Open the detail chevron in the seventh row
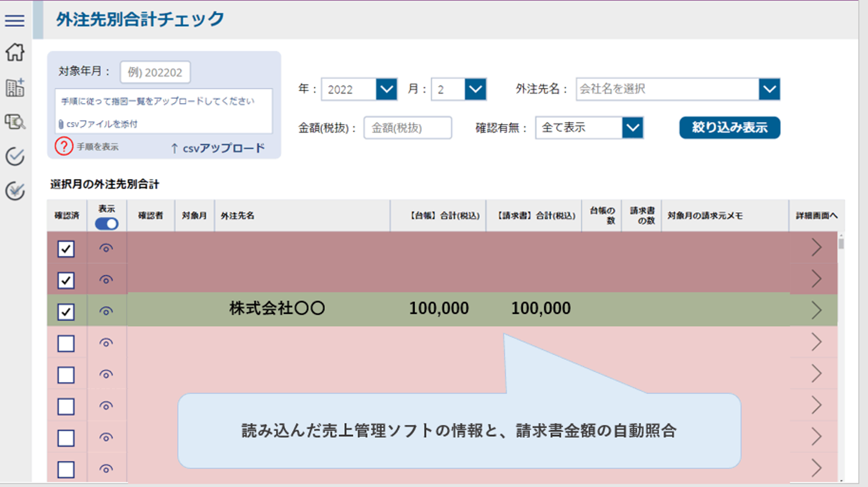 click(x=817, y=436)
